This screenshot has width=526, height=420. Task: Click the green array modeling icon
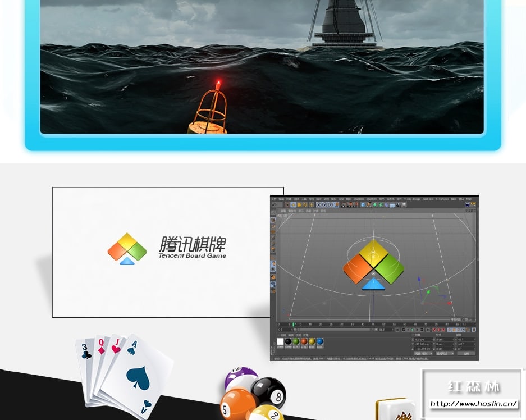point(381,204)
